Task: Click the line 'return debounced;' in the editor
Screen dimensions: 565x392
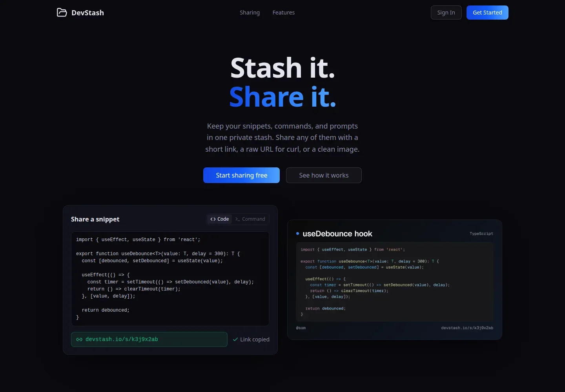Action: pos(106,310)
